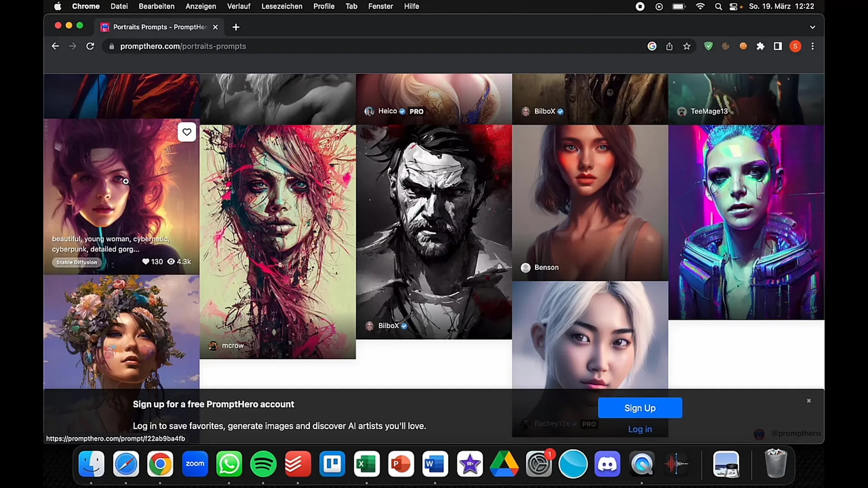Image resolution: width=868 pixels, height=488 pixels.
Task: Open Discord from the dock
Action: click(607, 464)
